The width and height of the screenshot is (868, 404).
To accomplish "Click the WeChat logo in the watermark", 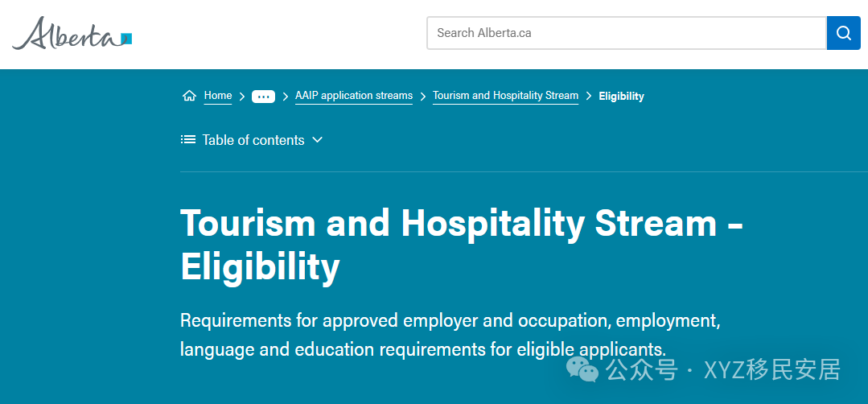I will (582, 369).
